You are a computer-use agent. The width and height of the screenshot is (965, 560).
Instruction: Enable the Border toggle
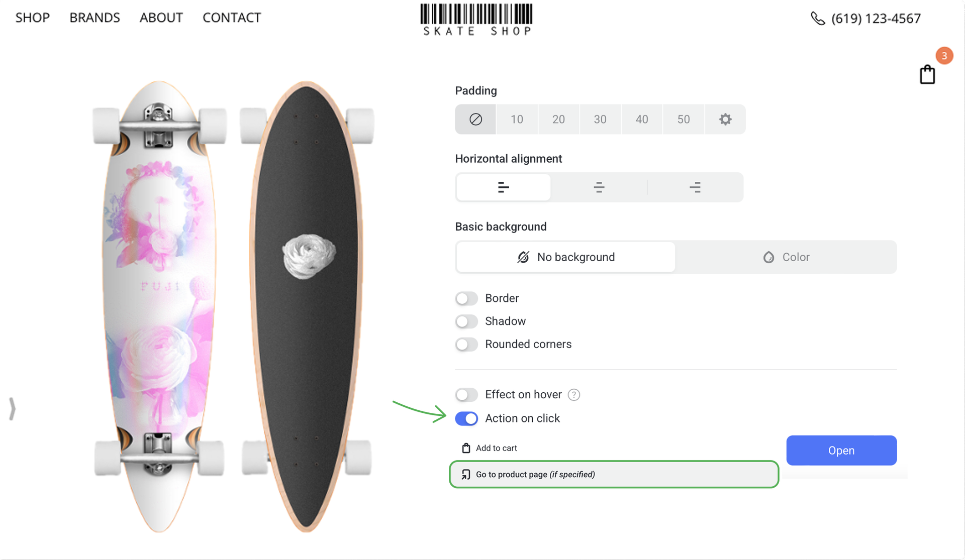[x=466, y=298]
